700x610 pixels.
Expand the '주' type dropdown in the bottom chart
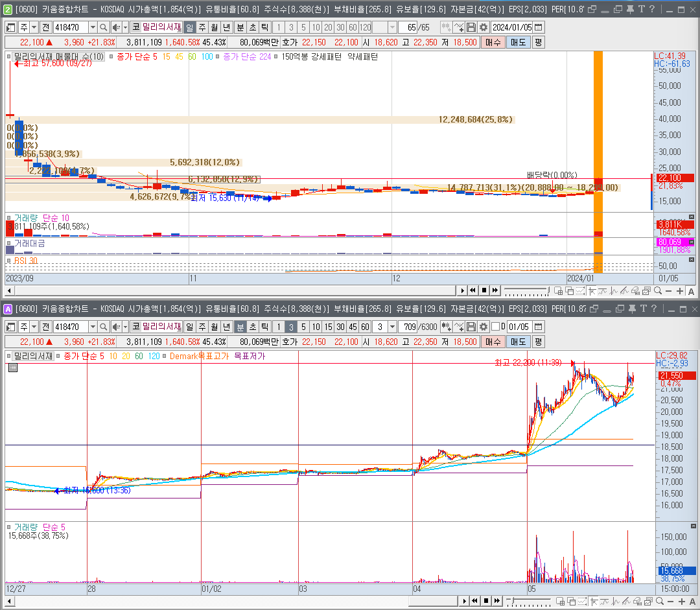click(x=34, y=327)
